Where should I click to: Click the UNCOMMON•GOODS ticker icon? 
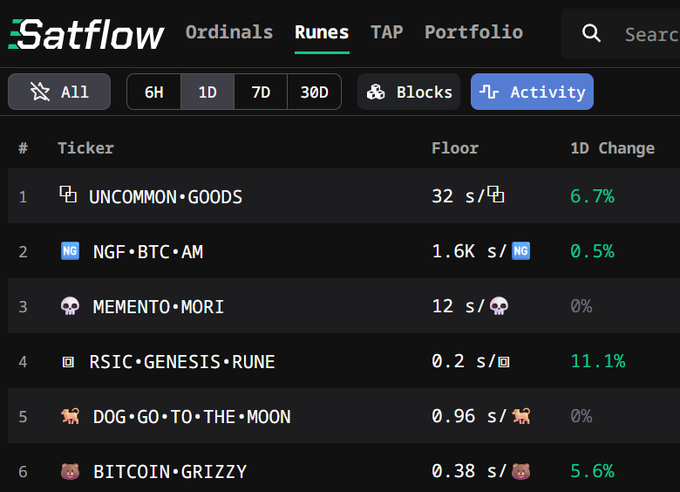(x=68, y=194)
